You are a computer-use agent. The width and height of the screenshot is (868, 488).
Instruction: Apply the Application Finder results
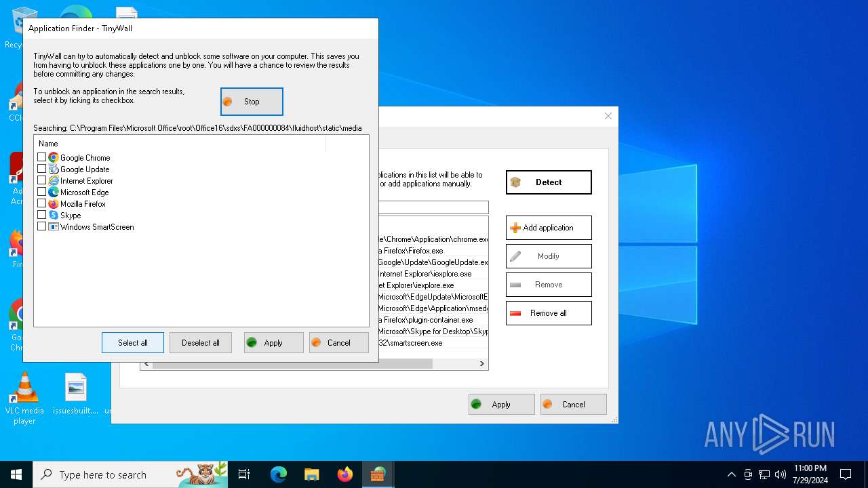tap(274, 342)
